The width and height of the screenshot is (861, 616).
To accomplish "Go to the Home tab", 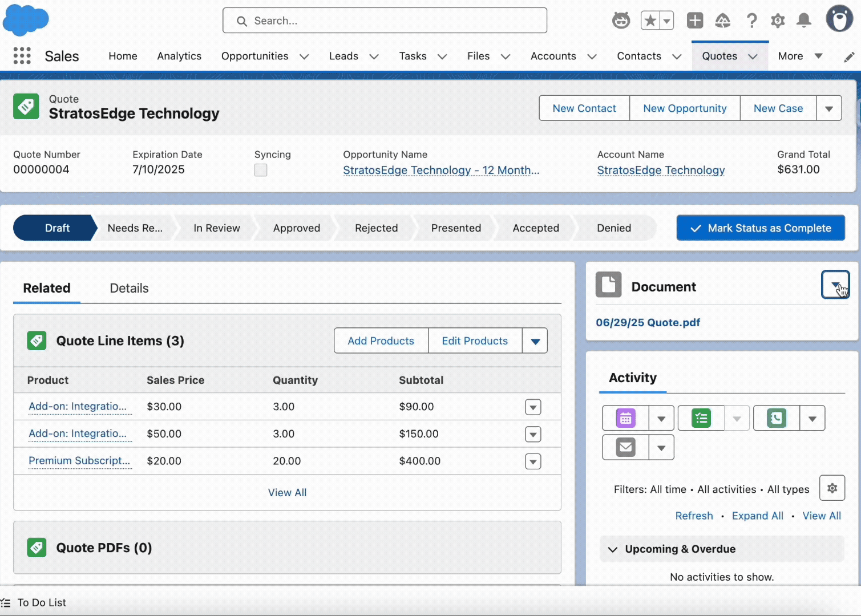I will click(x=123, y=56).
